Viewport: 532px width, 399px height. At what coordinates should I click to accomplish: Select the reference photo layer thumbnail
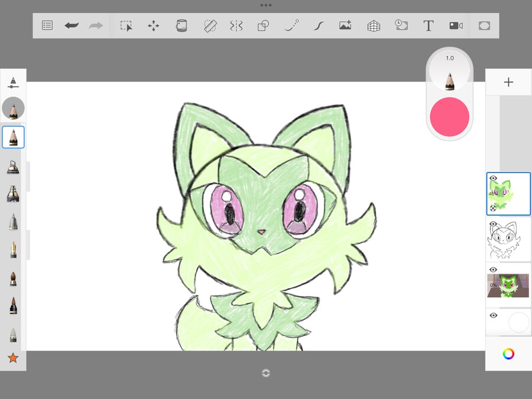(x=508, y=286)
